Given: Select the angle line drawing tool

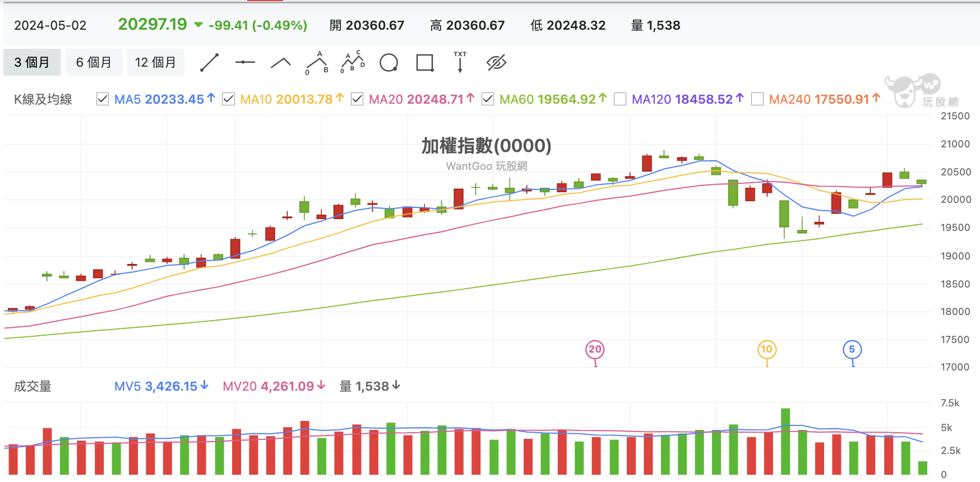Looking at the screenshot, I should 281,63.
